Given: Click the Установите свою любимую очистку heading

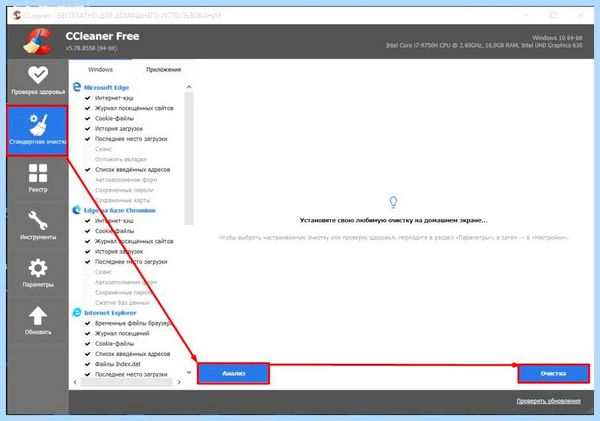Looking at the screenshot, I should pos(393,220).
